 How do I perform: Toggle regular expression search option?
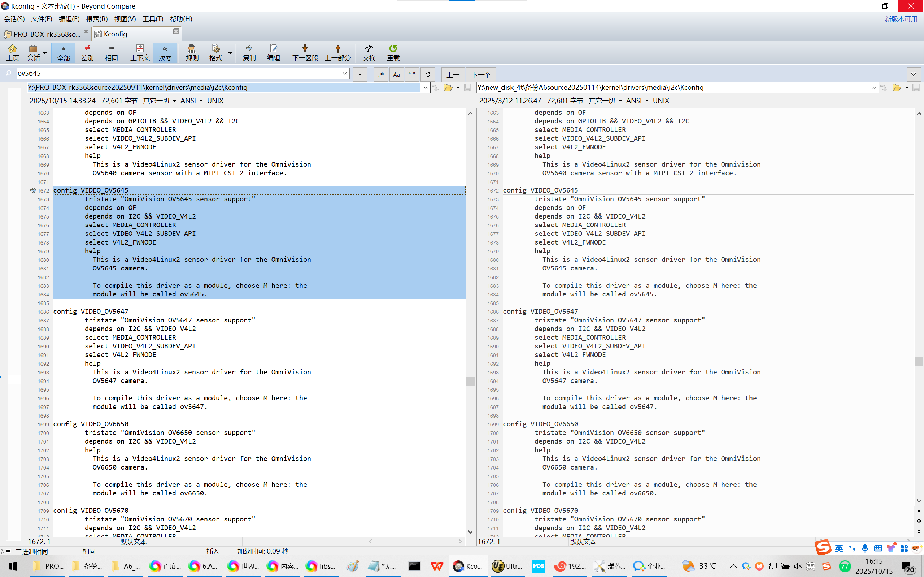point(381,74)
